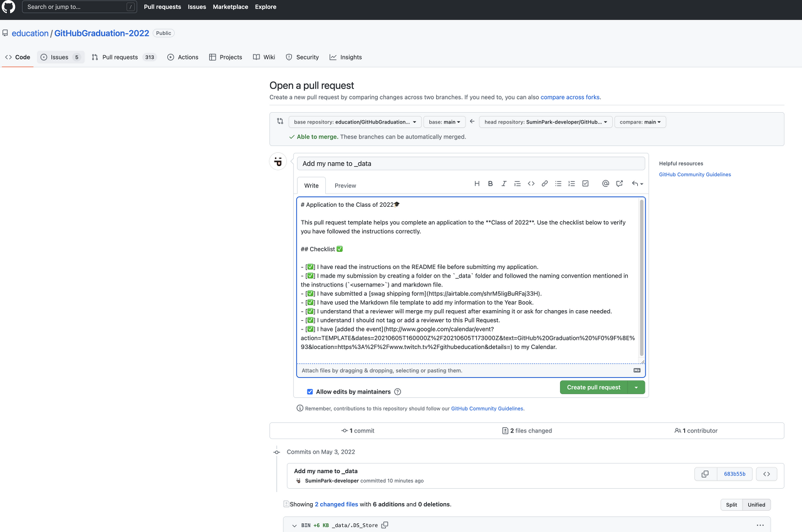Screen dimensions: 802x532
Task: Open SuminPark-developer profile link
Action: [x=331, y=481]
